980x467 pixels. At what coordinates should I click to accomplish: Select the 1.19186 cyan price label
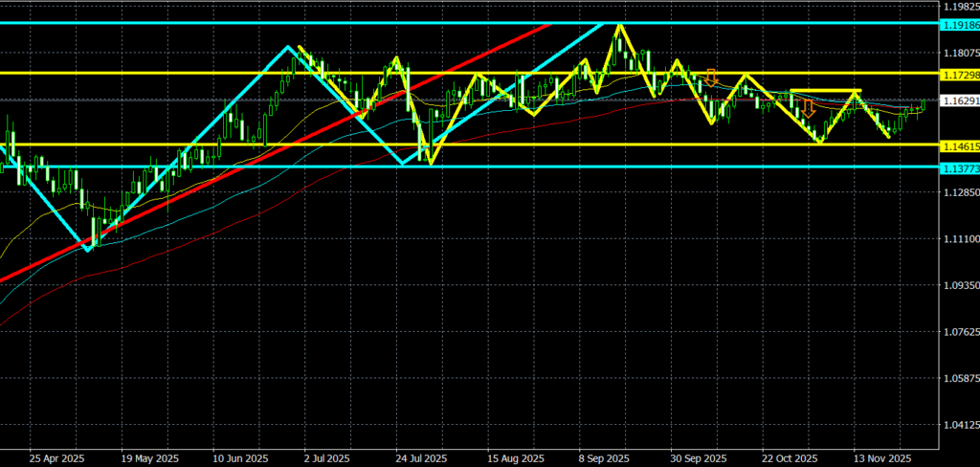point(958,22)
